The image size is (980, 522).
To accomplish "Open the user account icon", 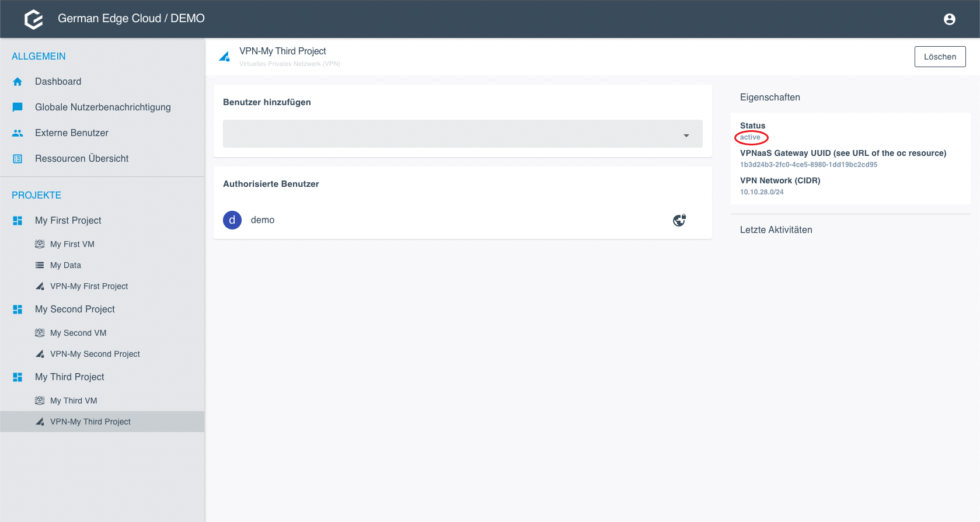I will point(950,19).
